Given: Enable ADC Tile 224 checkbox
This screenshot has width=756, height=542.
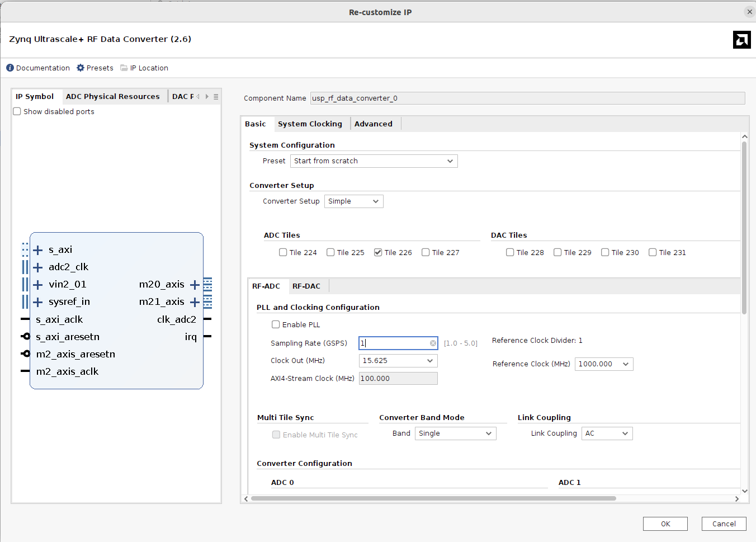Looking at the screenshot, I should pos(283,252).
